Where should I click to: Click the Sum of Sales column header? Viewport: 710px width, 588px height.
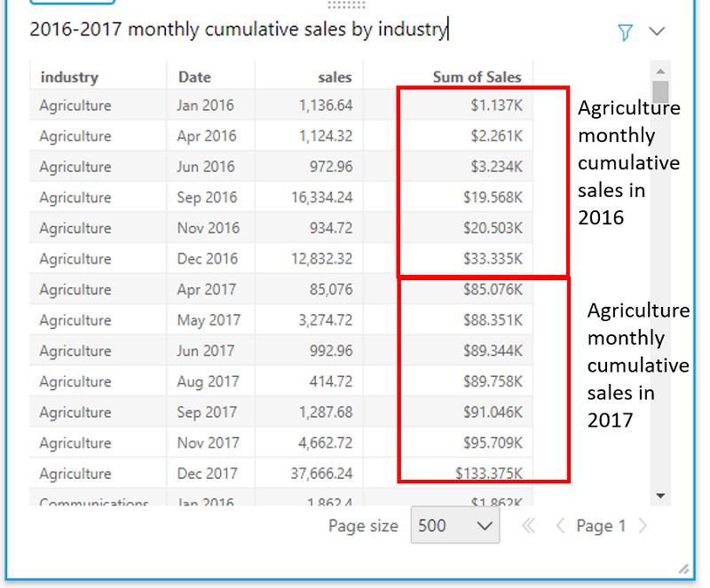coord(477,77)
